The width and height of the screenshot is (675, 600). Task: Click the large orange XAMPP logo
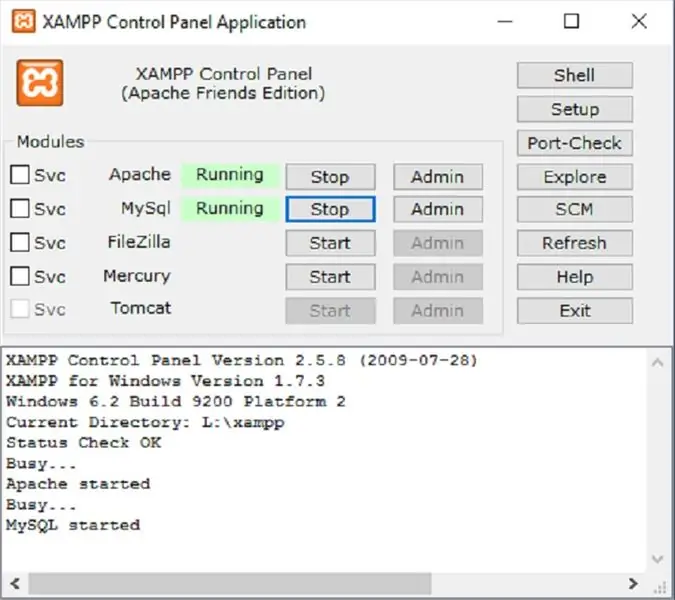40,83
